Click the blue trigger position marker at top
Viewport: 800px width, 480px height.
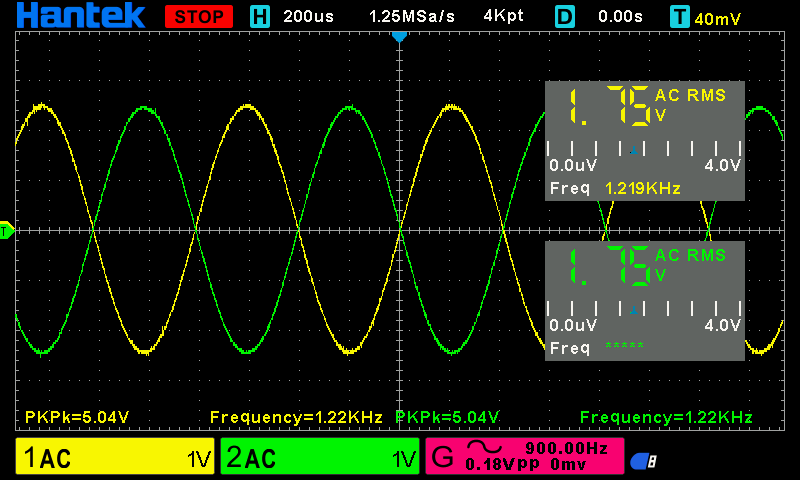point(399,37)
